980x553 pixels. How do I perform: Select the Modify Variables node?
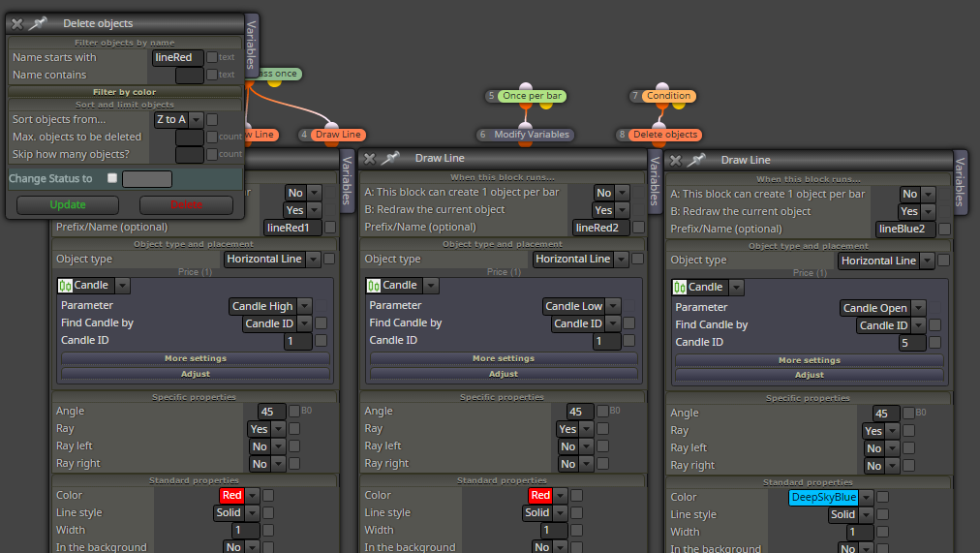532,135
